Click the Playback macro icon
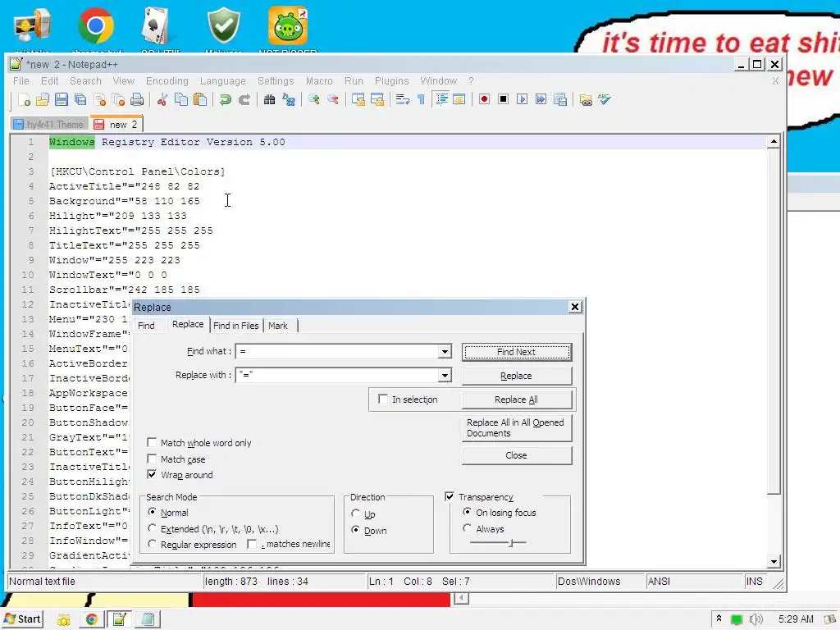 [522, 99]
